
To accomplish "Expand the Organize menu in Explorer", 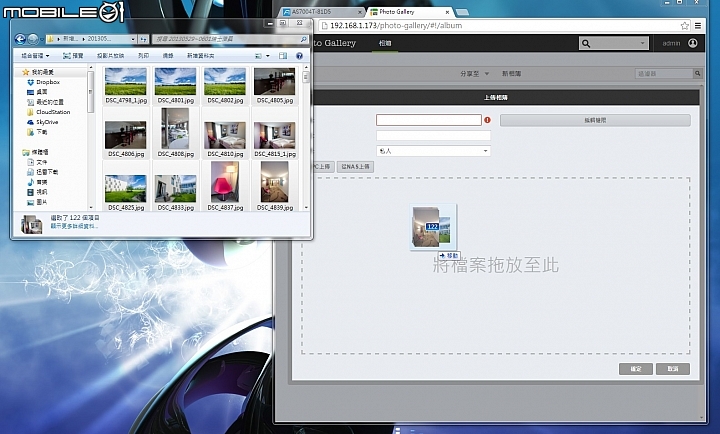I will pyautogui.click(x=35, y=56).
